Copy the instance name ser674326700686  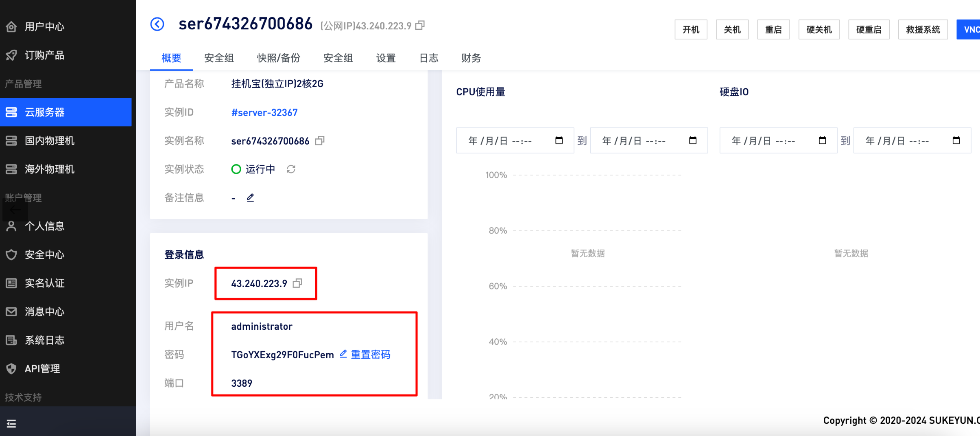coord(320,141)
